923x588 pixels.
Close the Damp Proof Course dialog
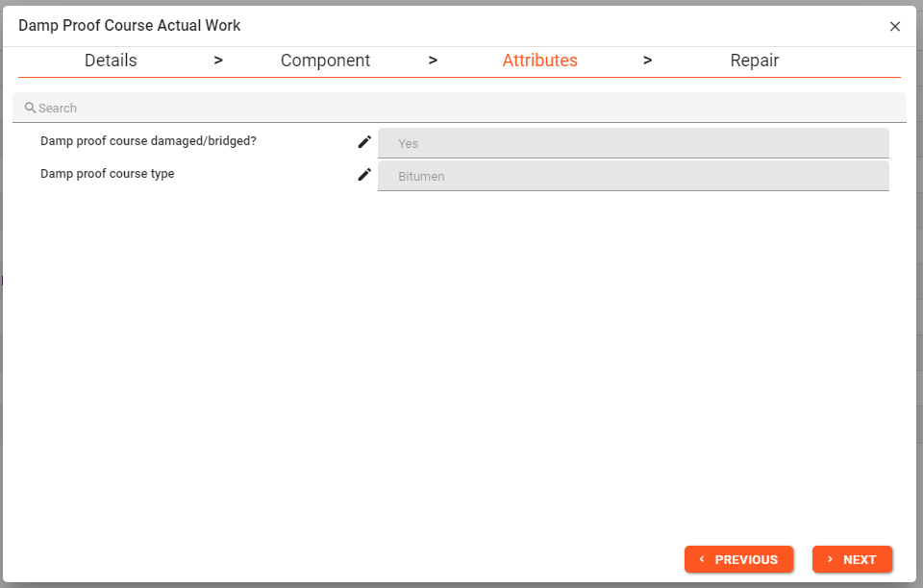[895, 26]
